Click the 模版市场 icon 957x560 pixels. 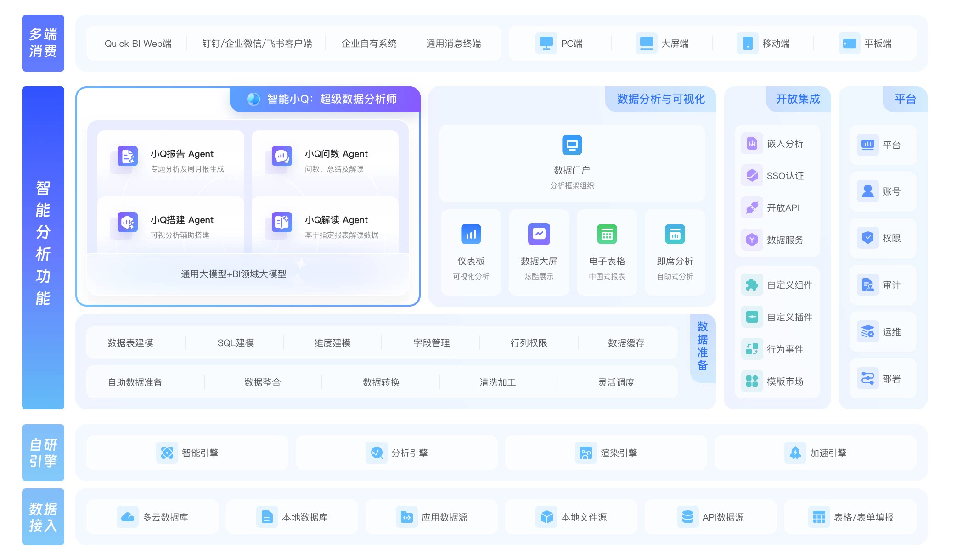coord(751,381)
